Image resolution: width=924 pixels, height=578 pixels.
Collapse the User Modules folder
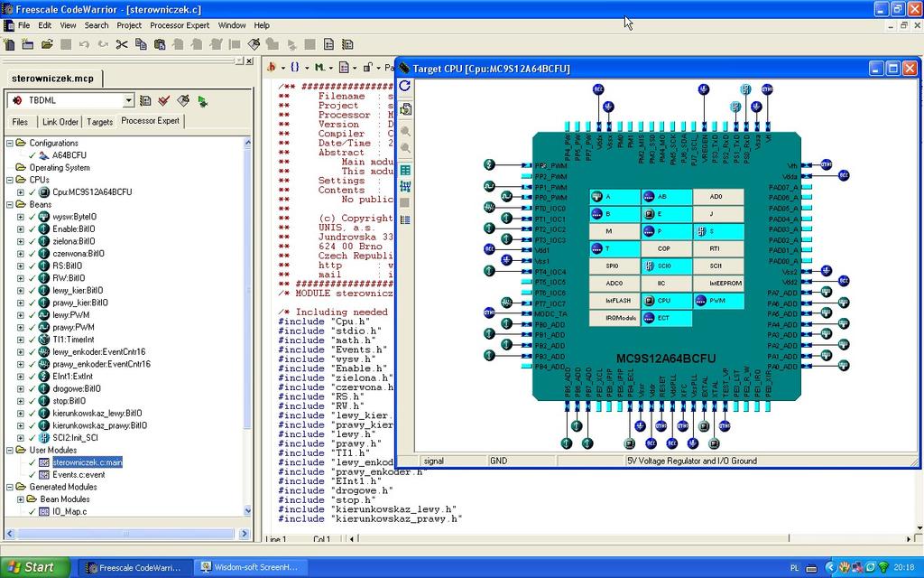9,450
